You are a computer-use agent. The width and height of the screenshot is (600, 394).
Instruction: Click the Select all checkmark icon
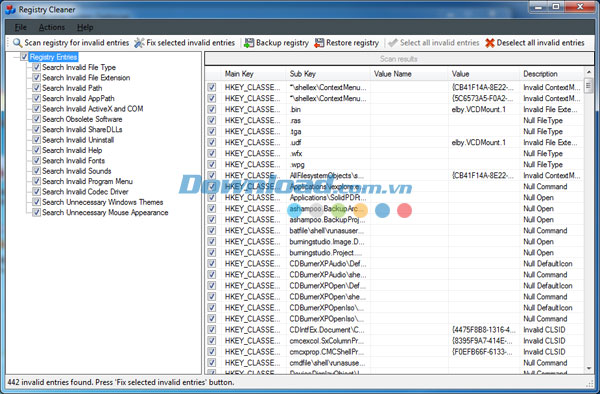[x=393, y=43]
